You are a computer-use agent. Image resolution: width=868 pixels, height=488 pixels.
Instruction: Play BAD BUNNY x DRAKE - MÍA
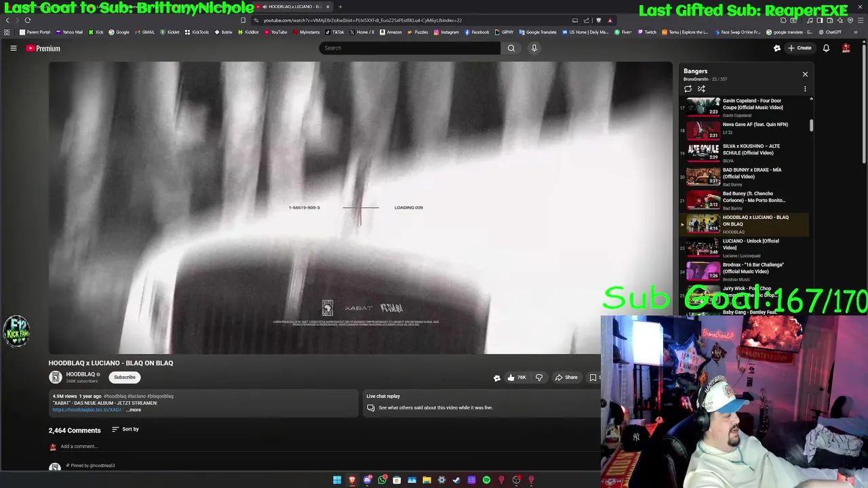(x=744, y=176)
